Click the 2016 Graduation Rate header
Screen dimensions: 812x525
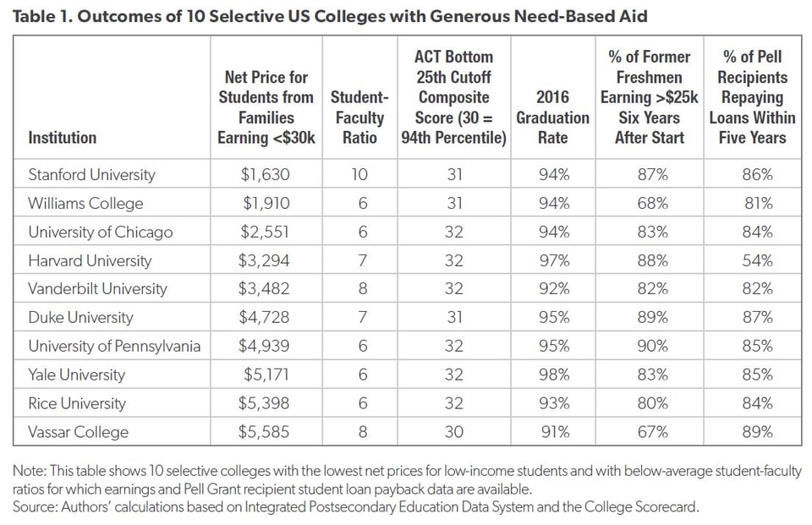click(x=552, y=118)
